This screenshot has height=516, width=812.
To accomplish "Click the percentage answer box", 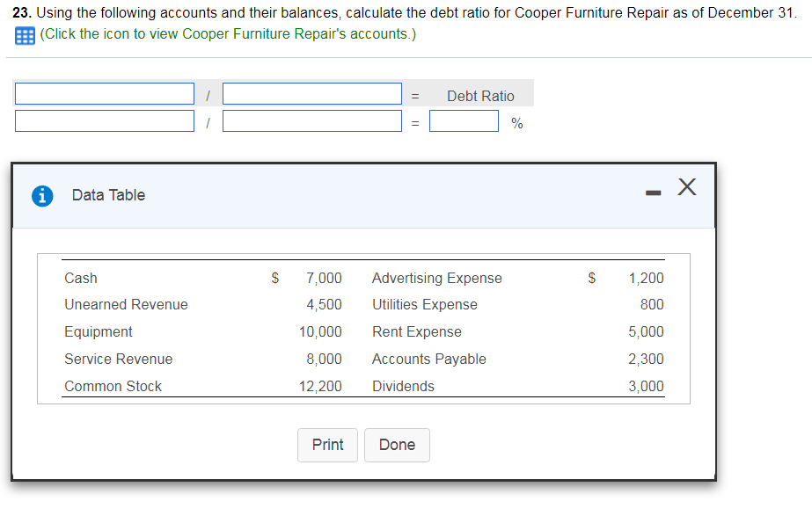I will [464, 122].
